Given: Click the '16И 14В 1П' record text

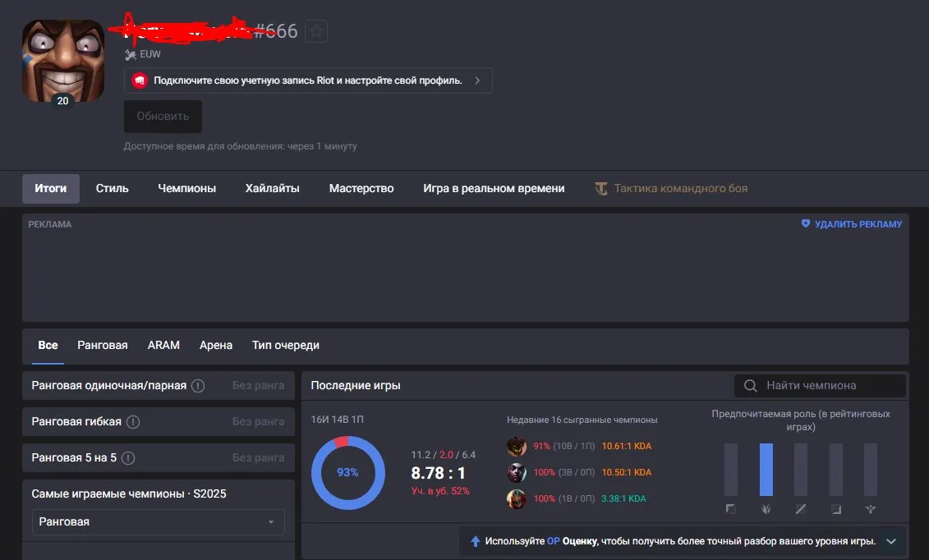Looking at the screenshot, I should pyautogui.click(x=337, y=420).
